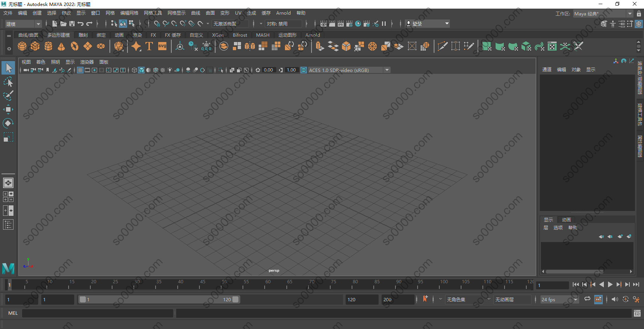The width and height of the screenshot is (644, 329).
Task: Toggle wireframe shading in viewport
Action: [x=134, y=70]
